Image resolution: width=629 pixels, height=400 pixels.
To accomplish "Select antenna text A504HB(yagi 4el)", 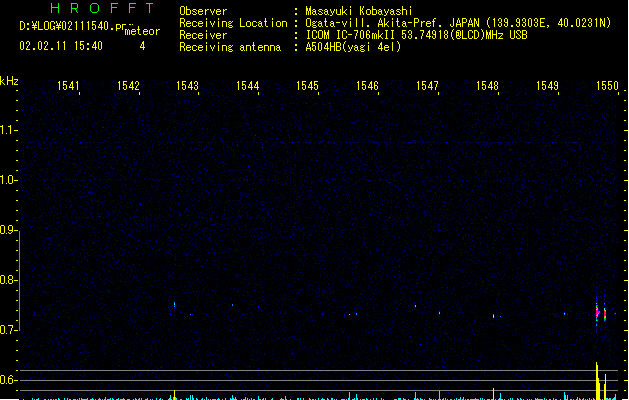I will click(353, 47).
